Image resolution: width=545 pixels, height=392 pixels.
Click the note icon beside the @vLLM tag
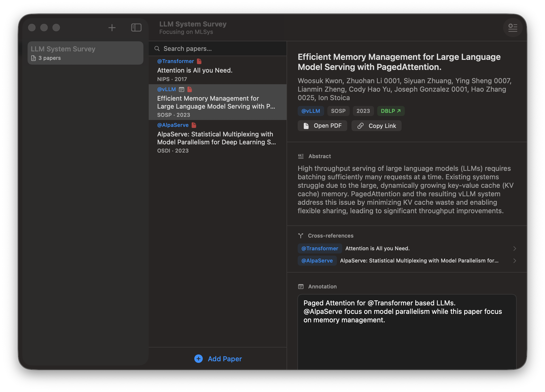click(181, 90)
